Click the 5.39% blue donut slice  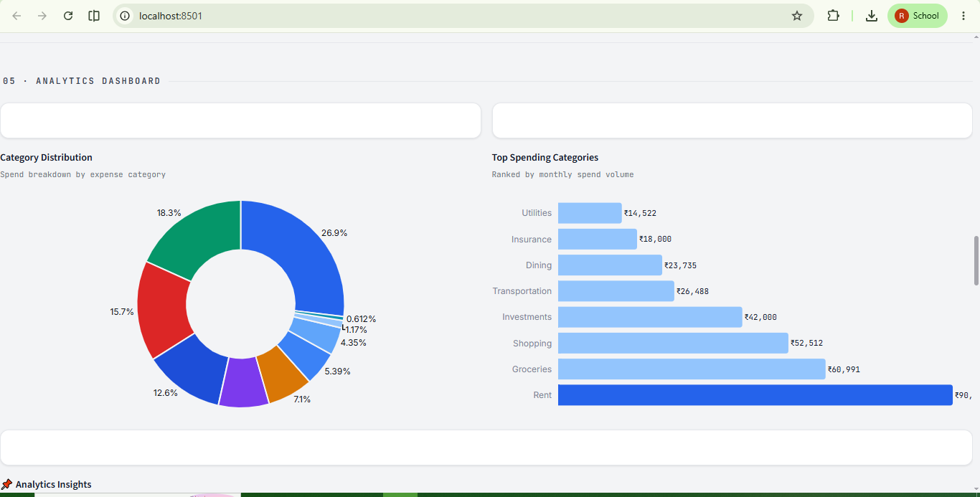click(x=305, y=355)
